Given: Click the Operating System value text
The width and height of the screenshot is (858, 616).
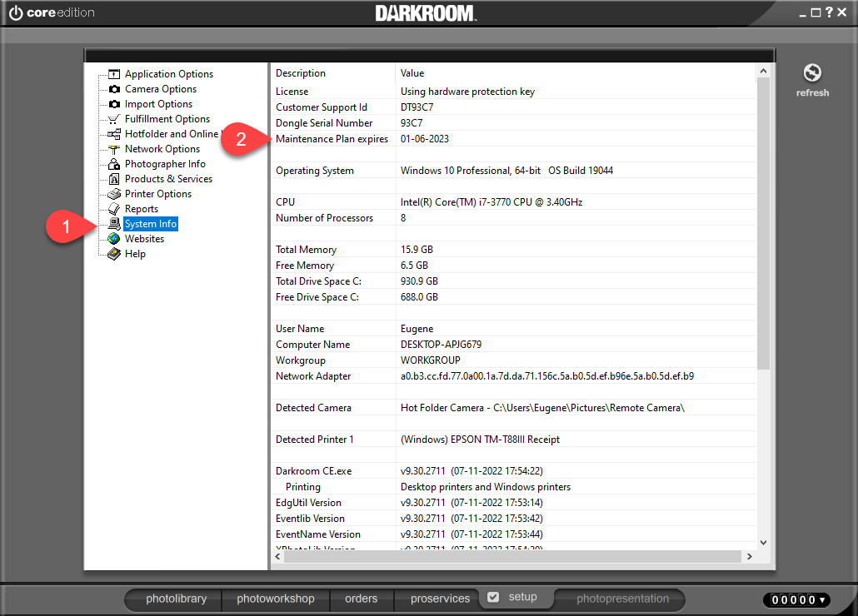Looking at the screenshot, I should (506, 171).
